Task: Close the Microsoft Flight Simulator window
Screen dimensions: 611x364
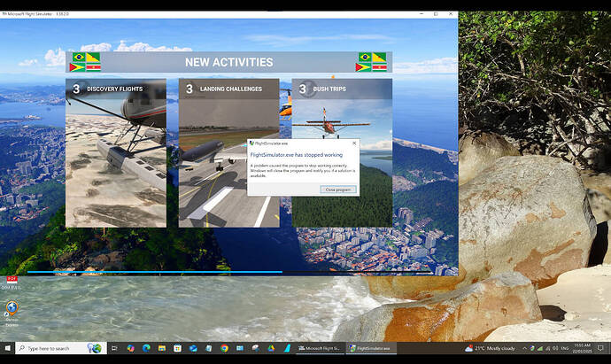Action: [451, 14]
